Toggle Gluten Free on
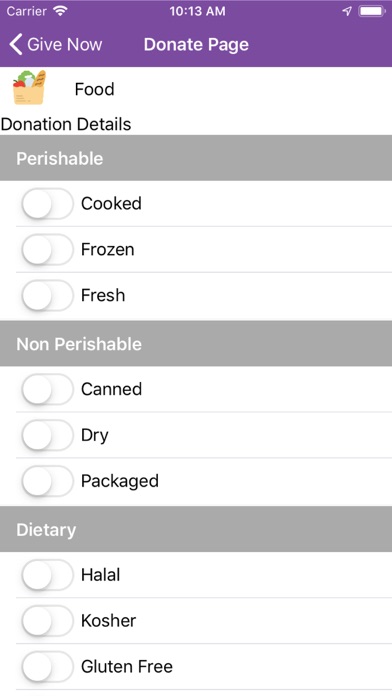Screen dimensions: 392x696 47,666
